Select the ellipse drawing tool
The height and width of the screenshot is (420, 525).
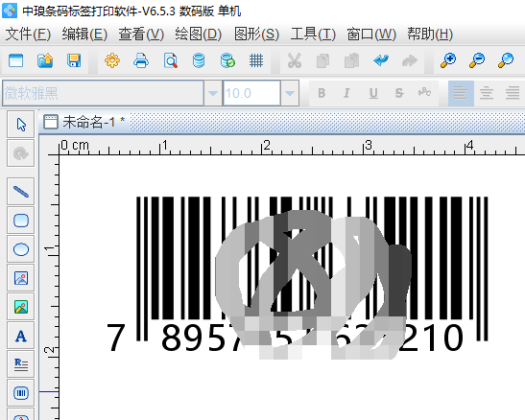coord(21,249)
